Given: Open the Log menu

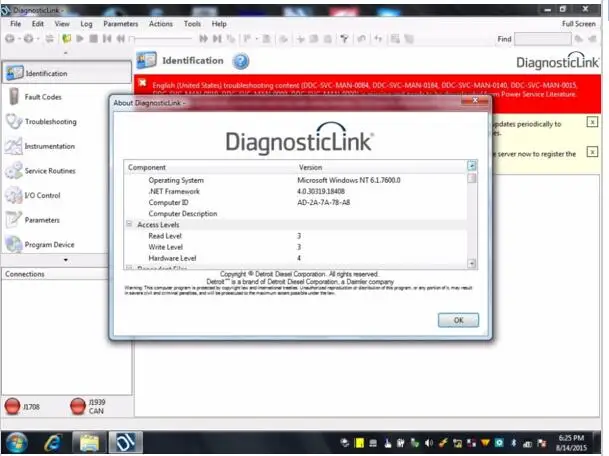Looking at the screenshot, I should click(x=86, y=24).
